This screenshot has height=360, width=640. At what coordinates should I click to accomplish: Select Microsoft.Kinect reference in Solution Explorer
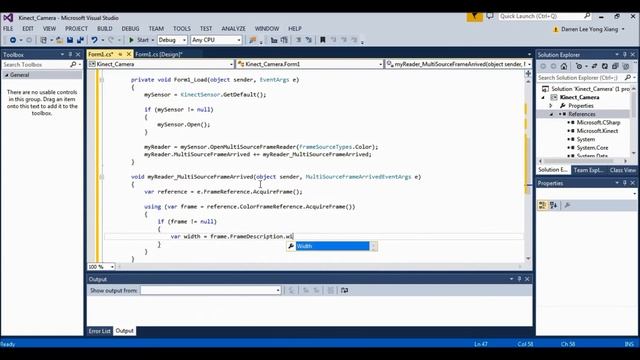[x=597, y=131]
